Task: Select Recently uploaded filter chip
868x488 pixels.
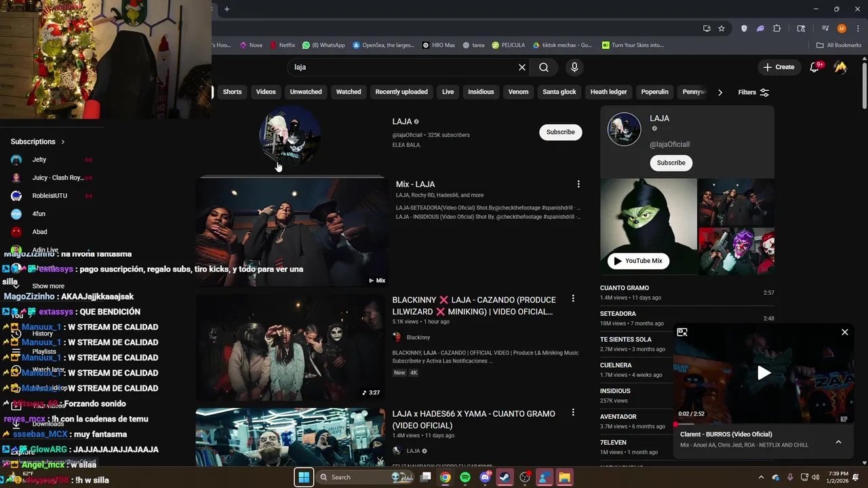Action: [401, 91]
